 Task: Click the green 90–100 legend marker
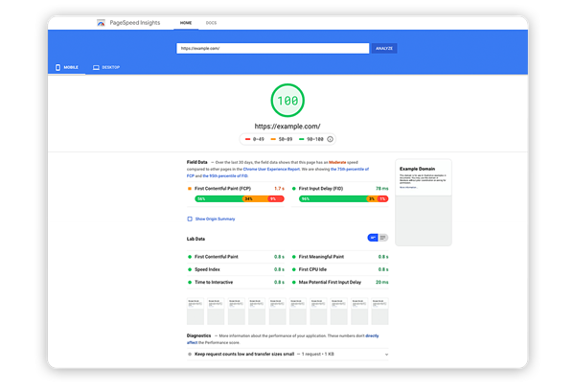click(x=302, y=139)
